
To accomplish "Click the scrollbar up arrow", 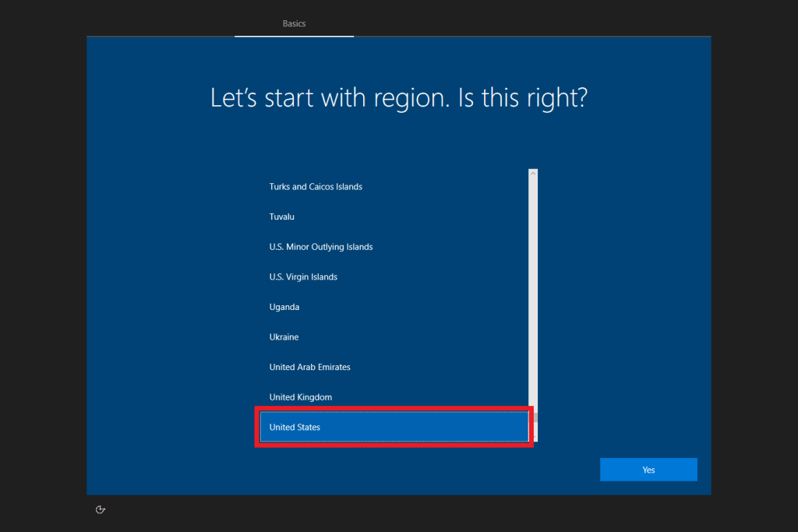I will coord(533,173).
